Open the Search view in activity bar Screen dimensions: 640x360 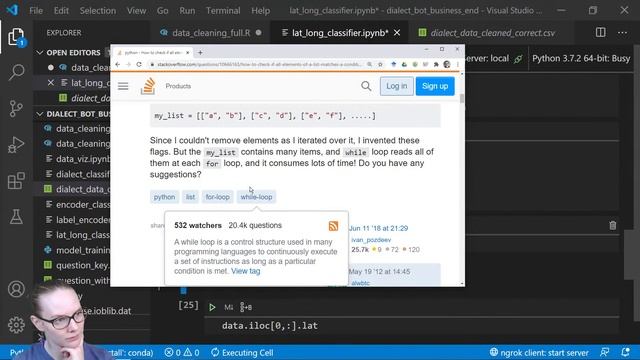tap(16, 72)
